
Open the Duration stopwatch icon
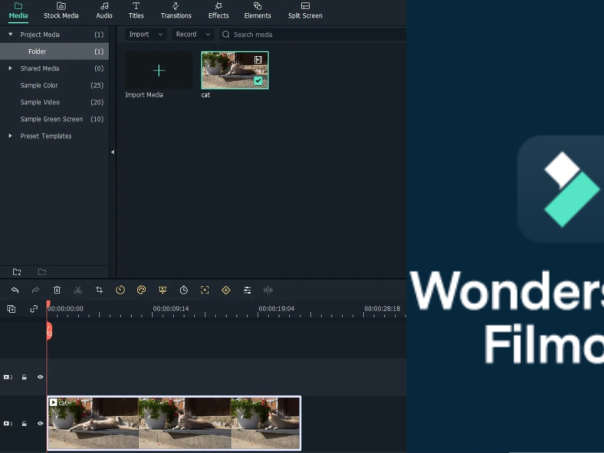183,290
